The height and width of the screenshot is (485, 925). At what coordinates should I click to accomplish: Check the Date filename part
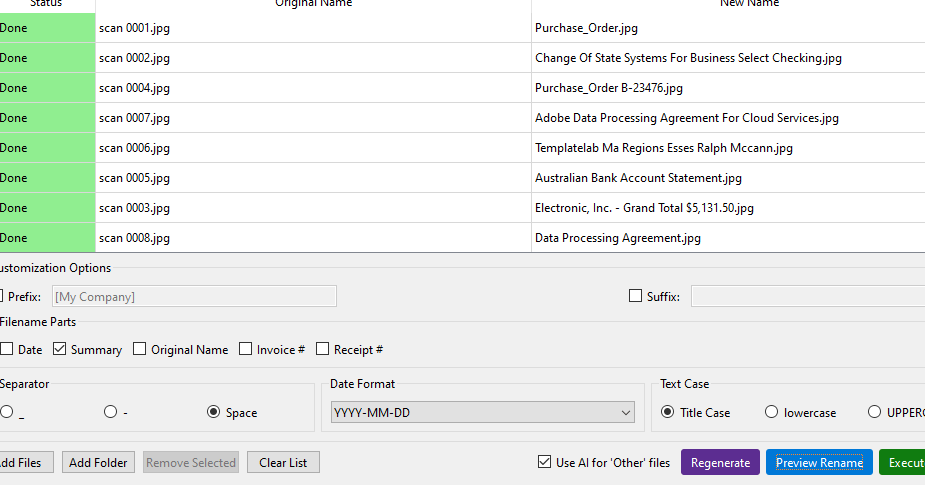click(x=7, y=349)
